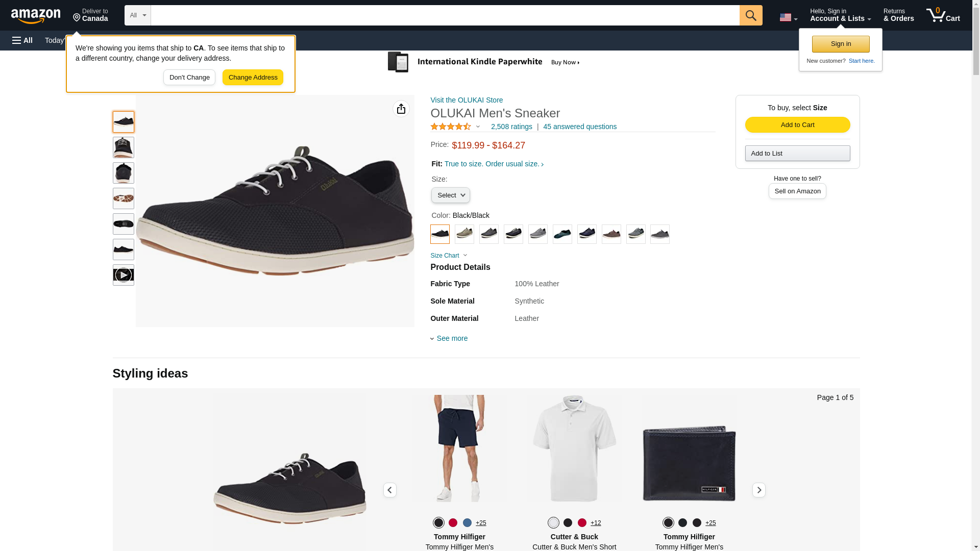Expand the search category All dropdown

pos(137,15)
